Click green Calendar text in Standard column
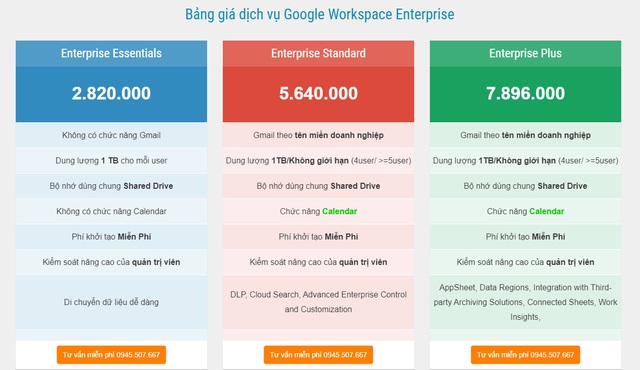Viewport: 640px width, 370px height. coord(339,211)
